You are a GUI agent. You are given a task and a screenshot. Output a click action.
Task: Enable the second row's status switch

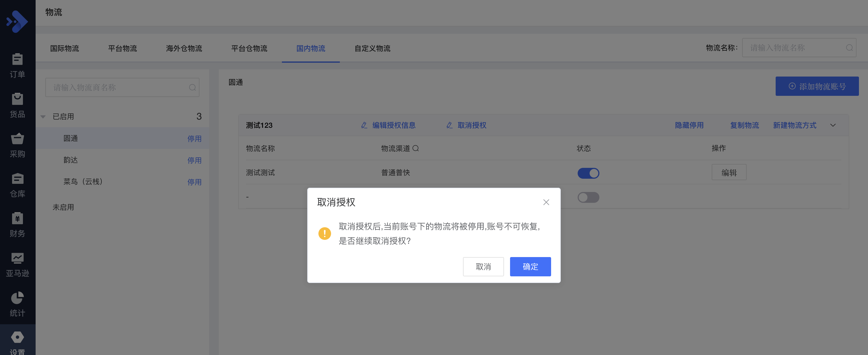[x=588, y=197]
